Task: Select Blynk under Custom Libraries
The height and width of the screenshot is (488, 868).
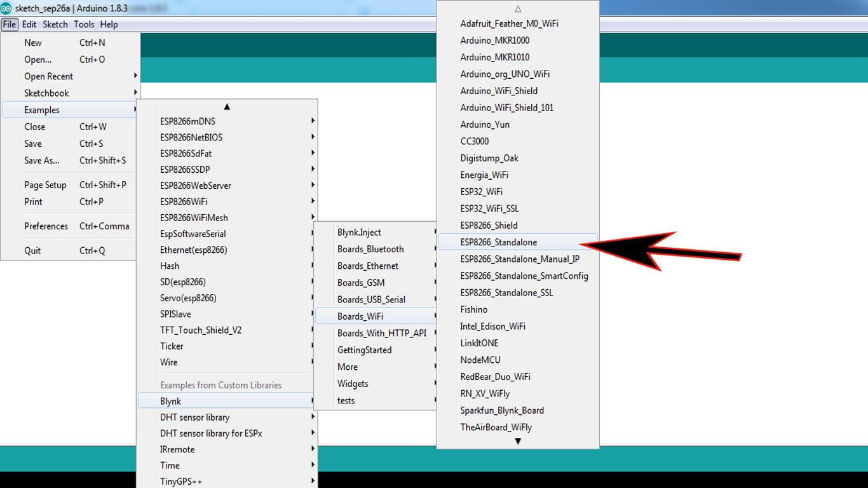Action: coord(227,401)
